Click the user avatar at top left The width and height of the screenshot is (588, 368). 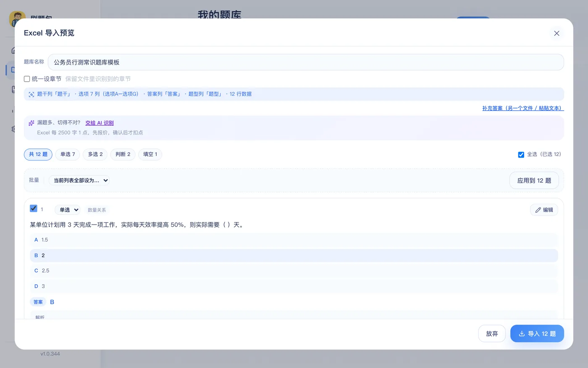tap(17, 19)
